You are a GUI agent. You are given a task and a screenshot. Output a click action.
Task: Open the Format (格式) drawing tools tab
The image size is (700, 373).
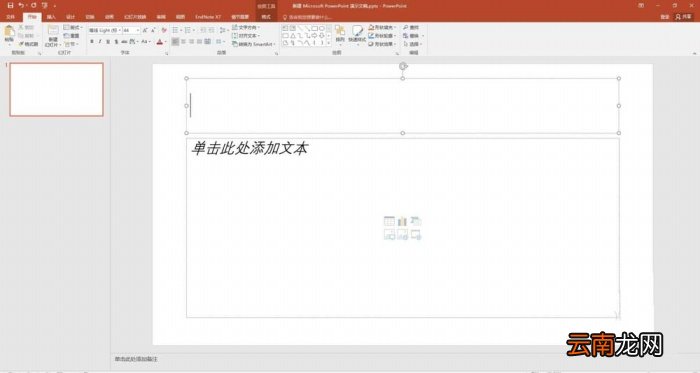pos(266,17)
